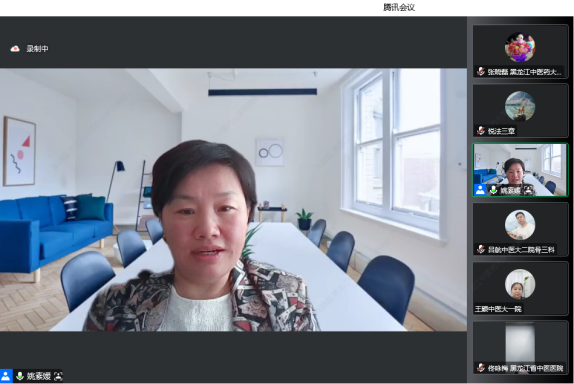Viewport: 574px width, 384px height.
Task: Select the flower bouquet avatar participant
Action: (520, 47)
